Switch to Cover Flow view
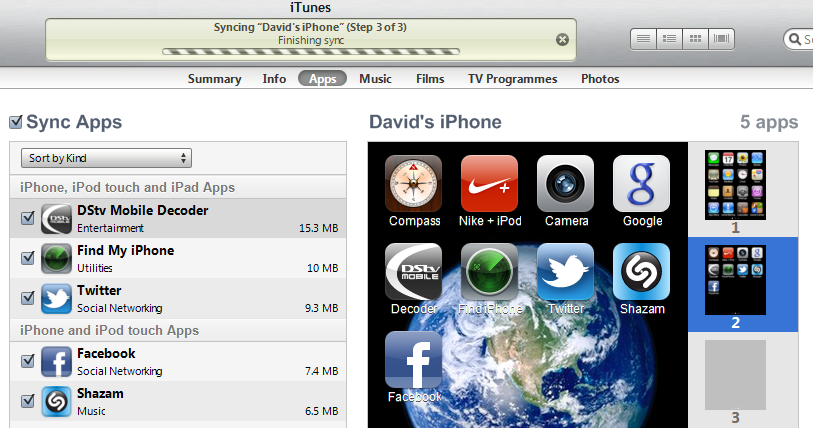The width and height of the screenshot is (813, 428). [721, 39]
